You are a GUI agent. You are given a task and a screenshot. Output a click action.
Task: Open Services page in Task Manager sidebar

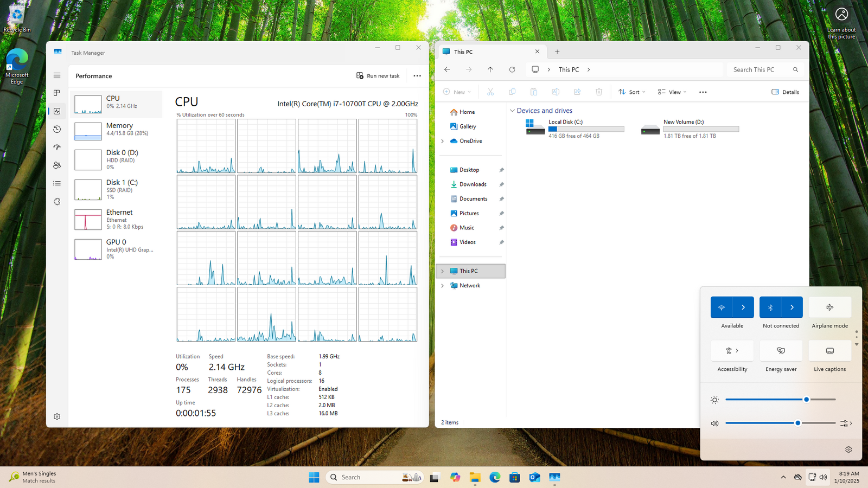pos(57,202)
